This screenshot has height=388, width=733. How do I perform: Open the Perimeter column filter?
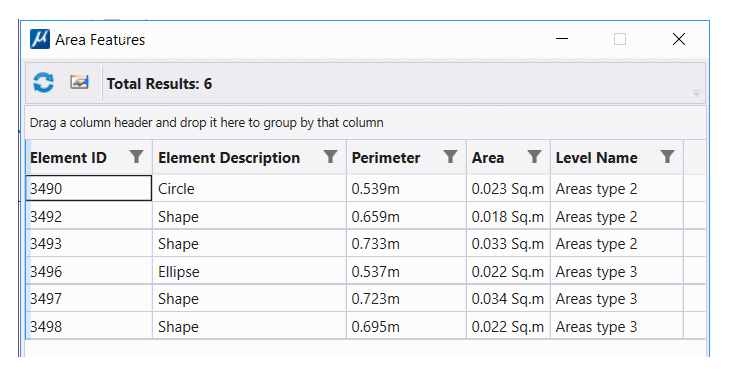450,157
